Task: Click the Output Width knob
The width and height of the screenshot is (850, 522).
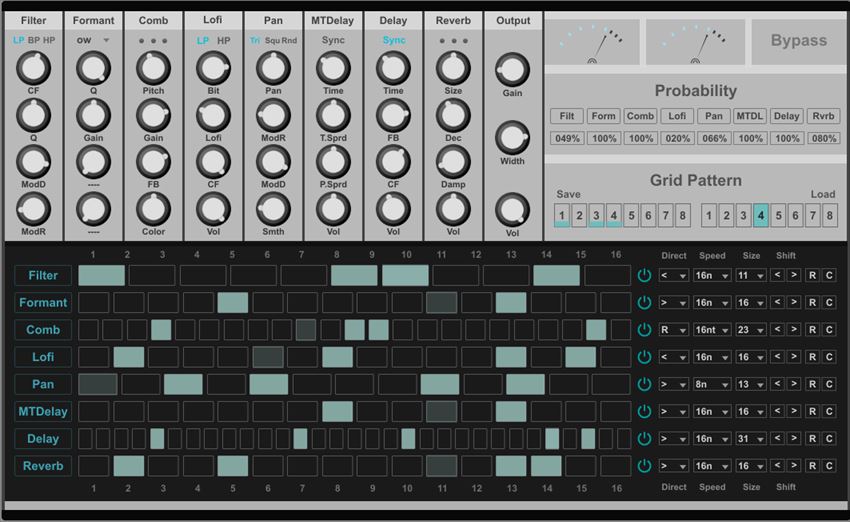Action: [x=512, y=137]
